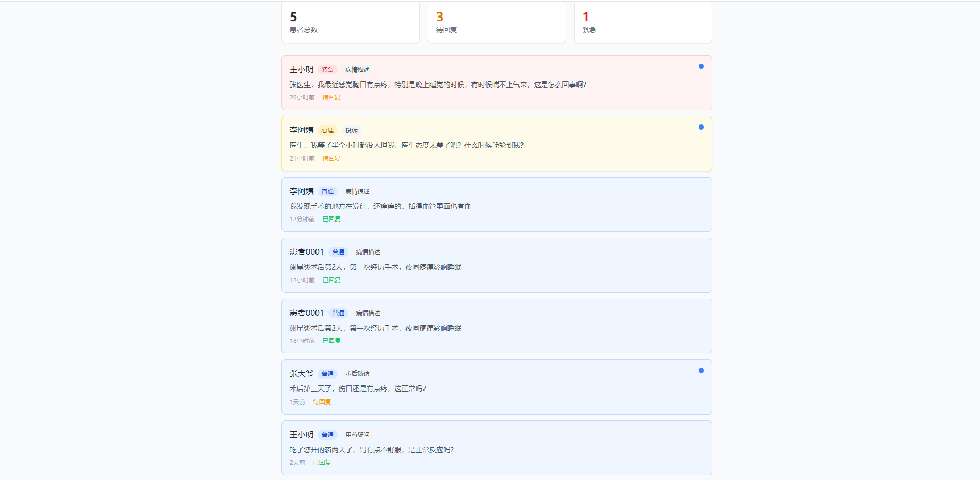This screenshot has height=480, width=980.
Task: Click the 投诉 tag on 李阿姨's message
Action: click(351, 130)
